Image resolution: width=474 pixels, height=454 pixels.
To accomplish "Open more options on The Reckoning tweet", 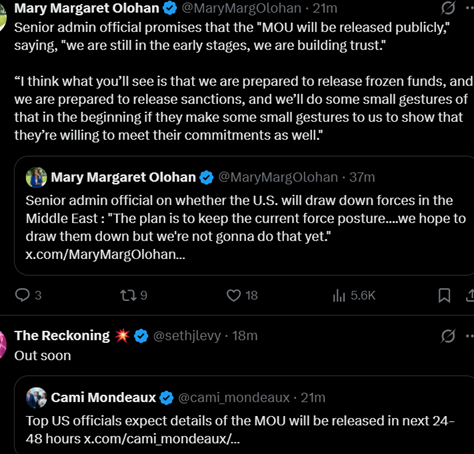I will (470, 336).
